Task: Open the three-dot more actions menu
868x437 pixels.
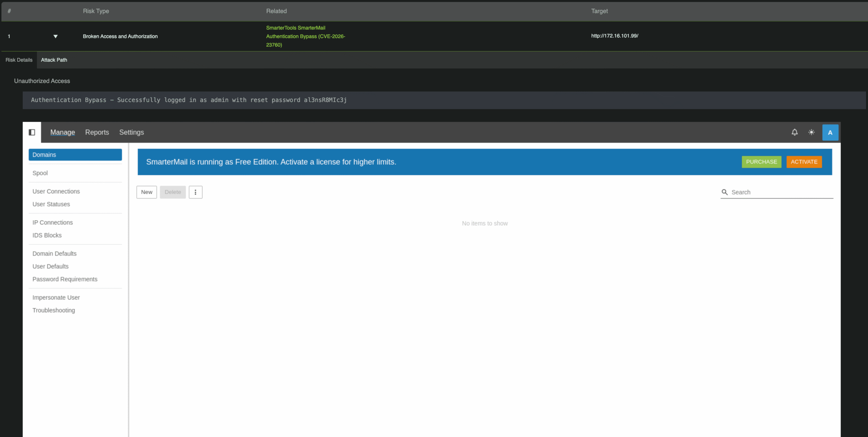Action: pos(195,192)
